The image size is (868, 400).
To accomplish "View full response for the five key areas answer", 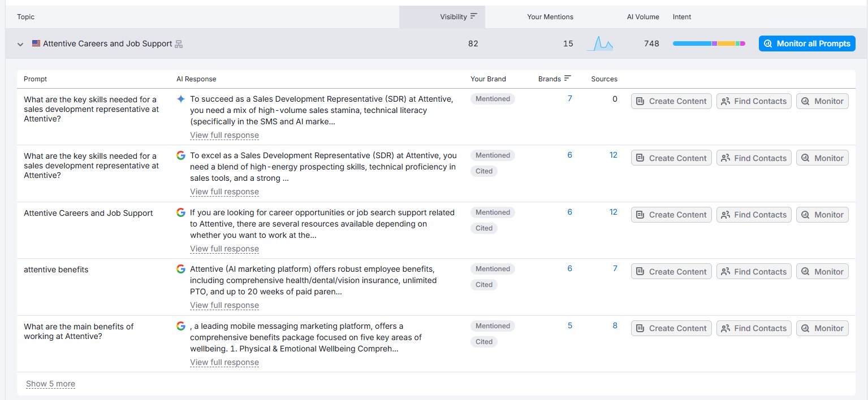I will (x=224, y=362).
